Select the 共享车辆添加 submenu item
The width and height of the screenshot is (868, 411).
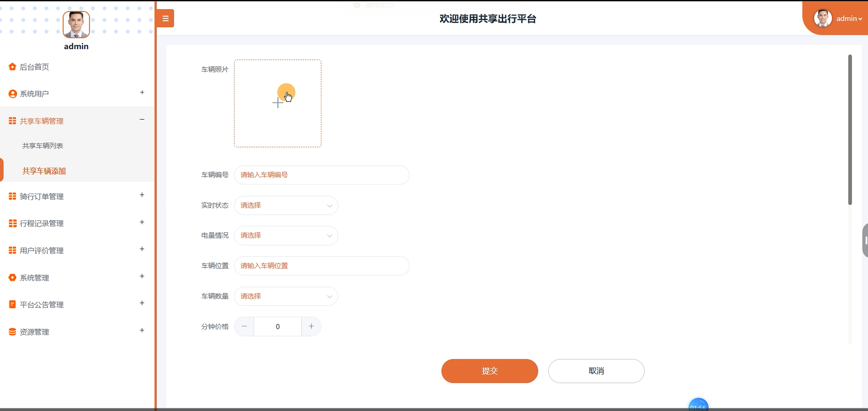[x=44, y=171]
